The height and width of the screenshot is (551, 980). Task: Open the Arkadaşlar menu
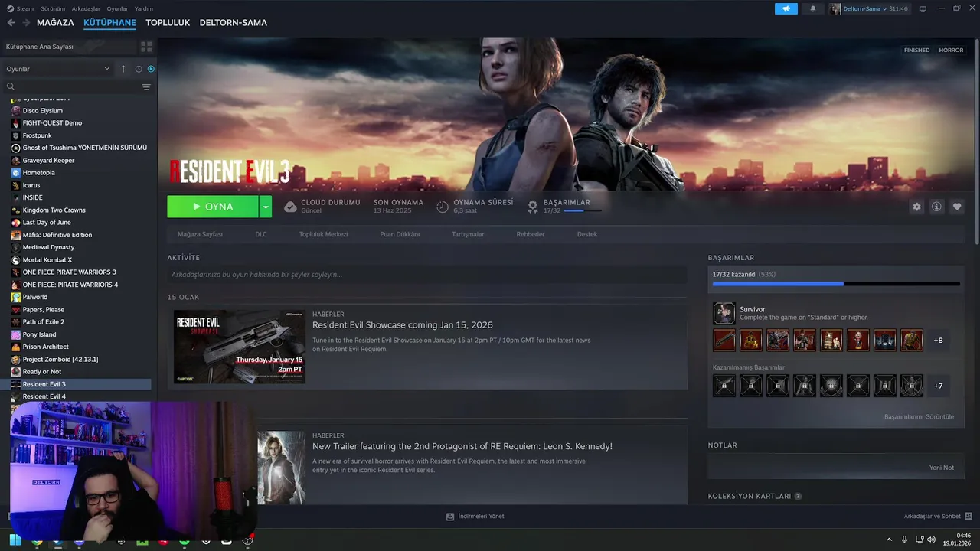tap(86, 8)
